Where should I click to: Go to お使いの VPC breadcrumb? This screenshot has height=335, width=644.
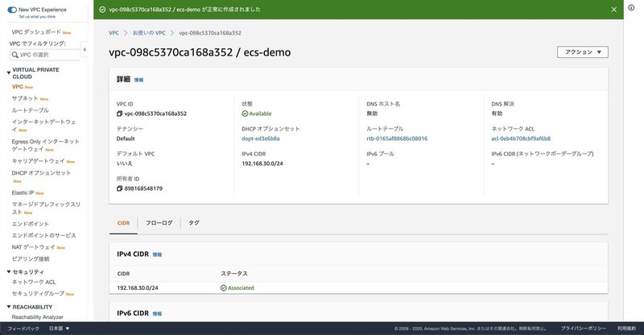click(149, 33)
